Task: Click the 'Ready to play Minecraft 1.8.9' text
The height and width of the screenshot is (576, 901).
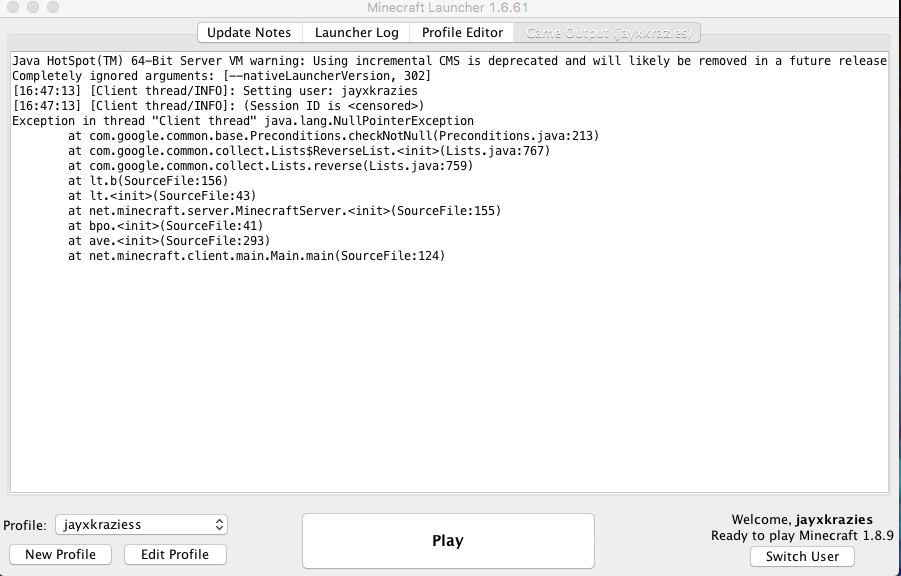Action: (x=802, y=536)
